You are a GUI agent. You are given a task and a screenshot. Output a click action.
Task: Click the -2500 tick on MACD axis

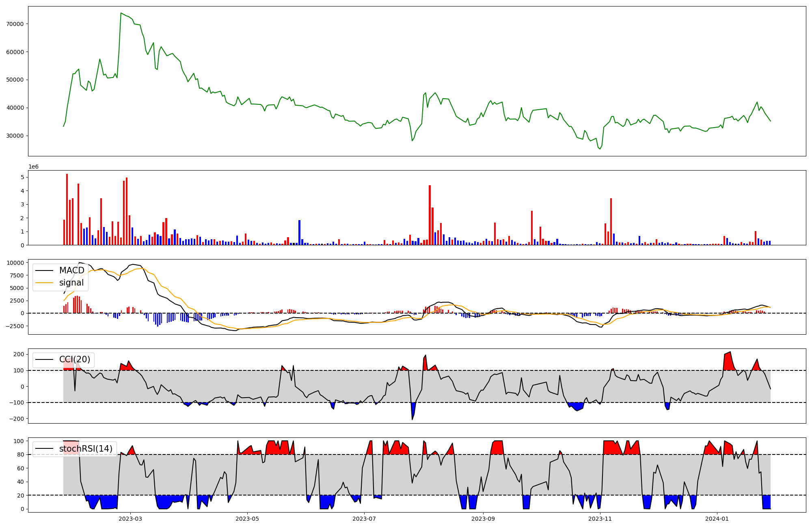(15, 326)
